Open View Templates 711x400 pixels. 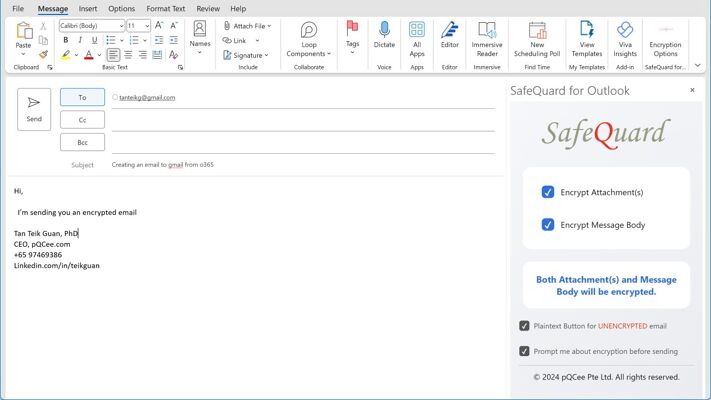[x=587, y=37]
